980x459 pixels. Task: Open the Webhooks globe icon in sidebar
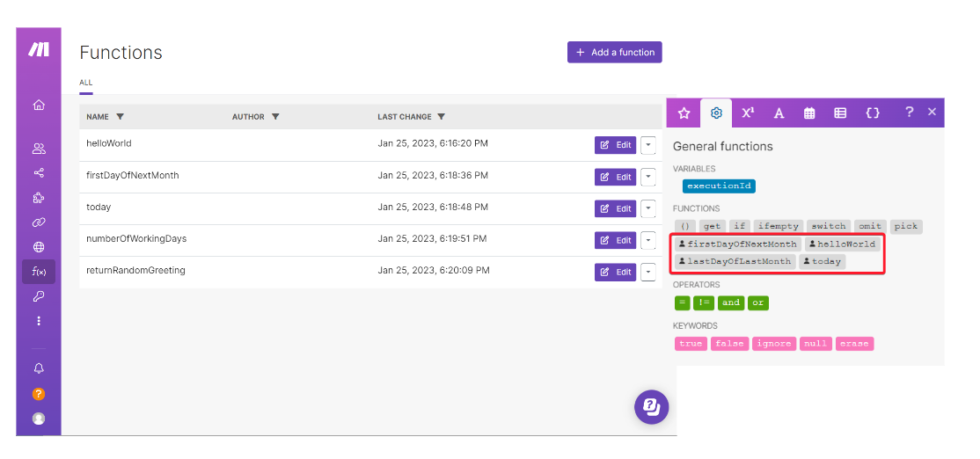(39, 247)
